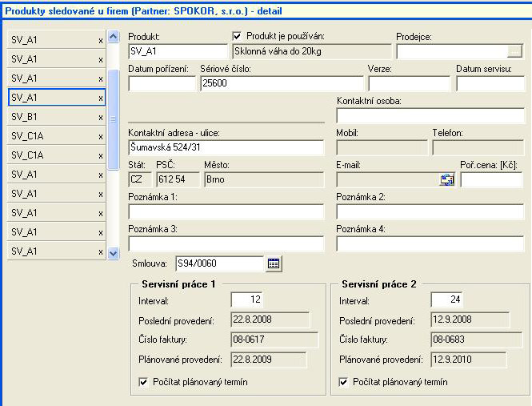Click the Smlouva field showing S94/0060
The width and height of the screenshot is (532, 406).
[x=218, y=263]
